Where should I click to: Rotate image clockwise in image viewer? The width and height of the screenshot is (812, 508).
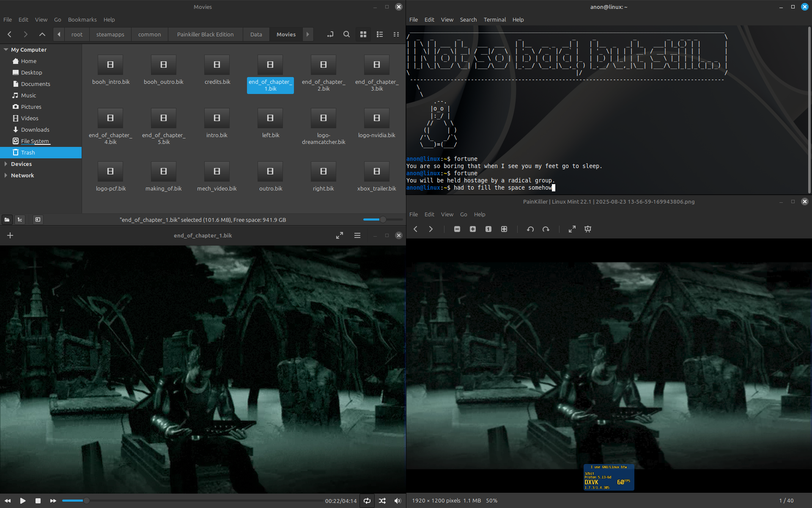pos(546,229)
